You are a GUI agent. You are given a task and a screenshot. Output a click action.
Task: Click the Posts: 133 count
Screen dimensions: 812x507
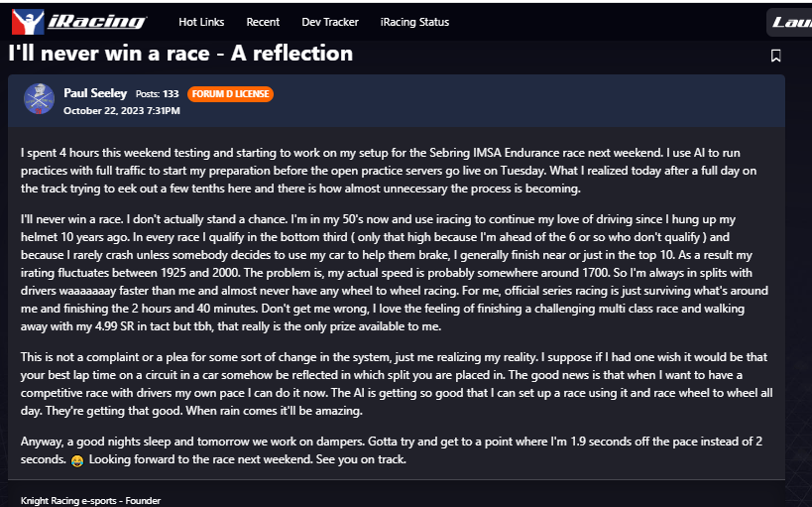coord(157,94)
